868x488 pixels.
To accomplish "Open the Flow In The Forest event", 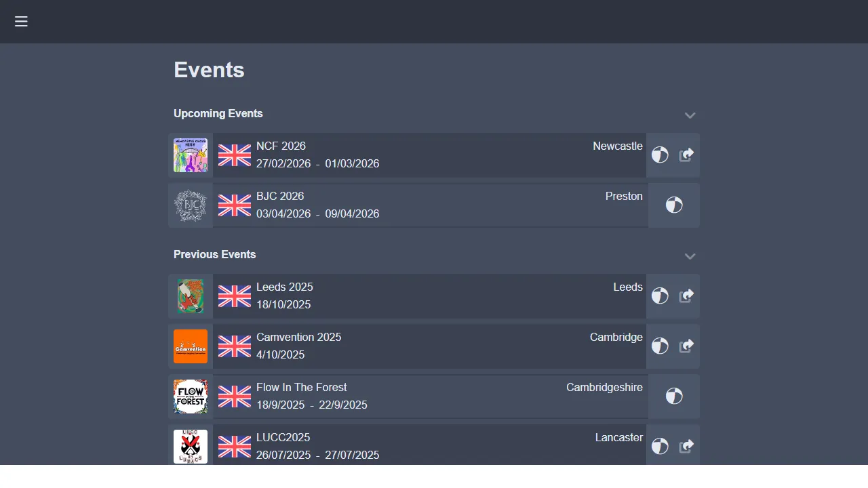I will (x=429, y=396).
